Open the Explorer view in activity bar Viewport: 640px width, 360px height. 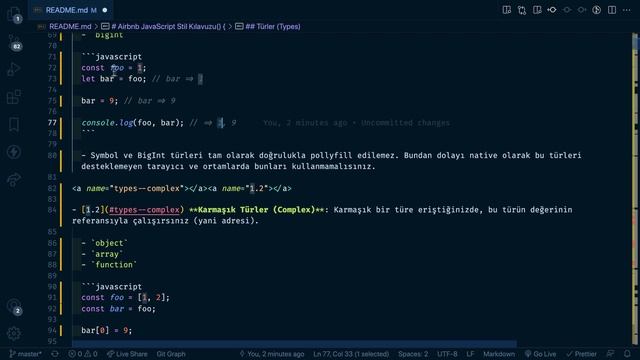click(14, 13)
